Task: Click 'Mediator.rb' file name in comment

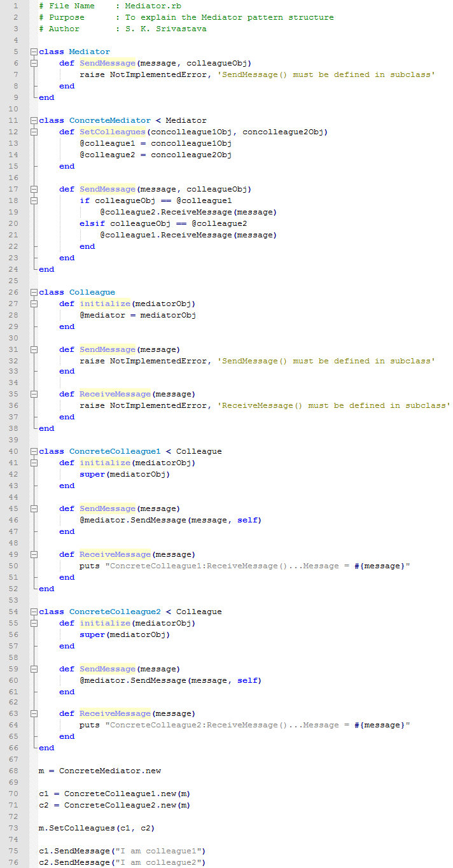Action: 153,6
